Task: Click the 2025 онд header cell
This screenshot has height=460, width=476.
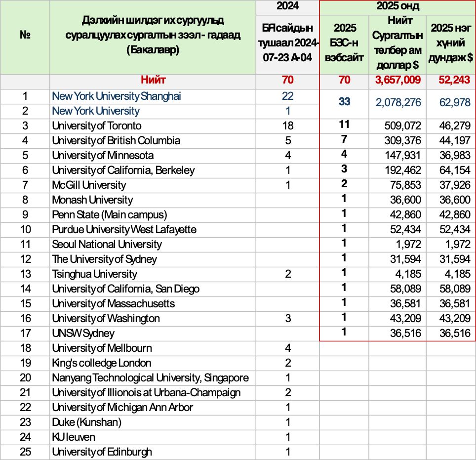Action: click(397, 7)
